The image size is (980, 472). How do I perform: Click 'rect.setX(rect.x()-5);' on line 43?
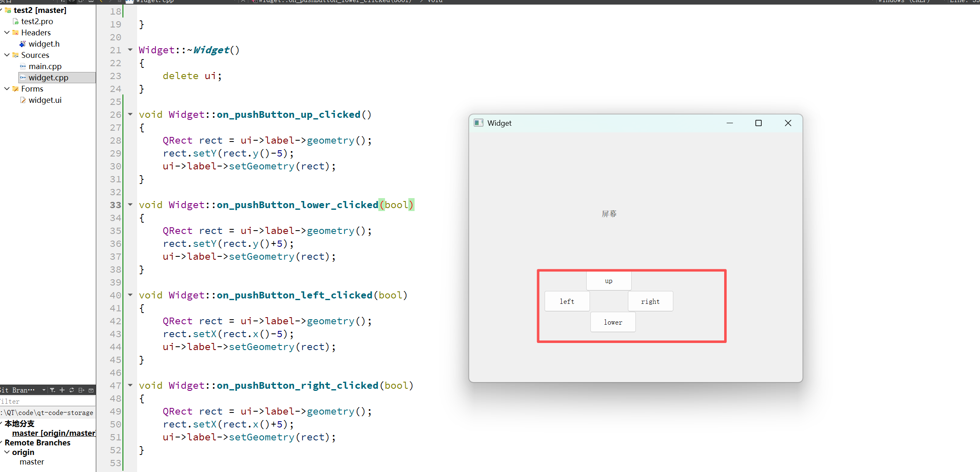[x=228, y=334]
